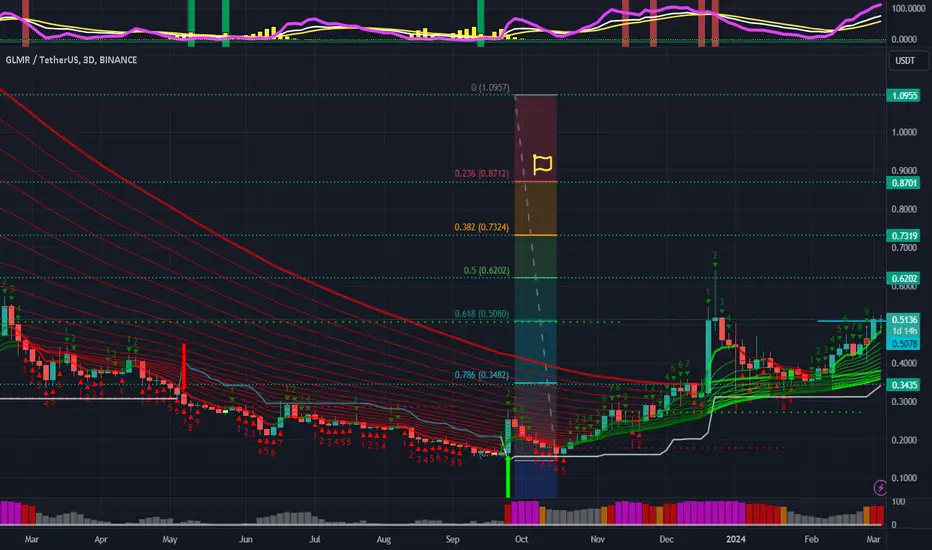Click Fibonacci 0.382 (0.7324) label

click(481, 227)
